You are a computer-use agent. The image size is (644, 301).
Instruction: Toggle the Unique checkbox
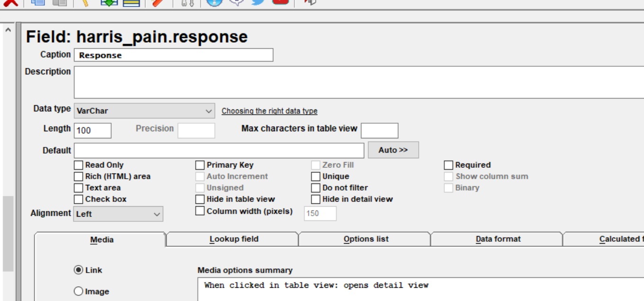[x=315, y=176]
